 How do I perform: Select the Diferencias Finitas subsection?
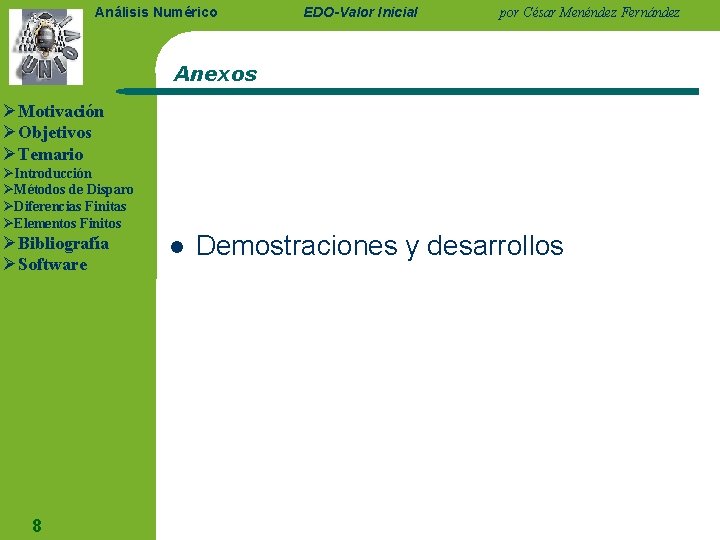70,207
